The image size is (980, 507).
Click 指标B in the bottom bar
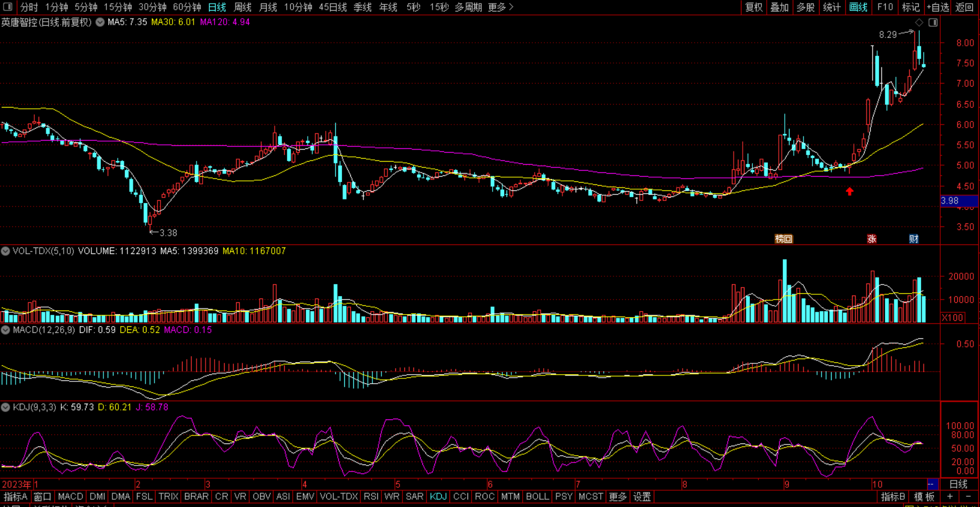(893, 497)
